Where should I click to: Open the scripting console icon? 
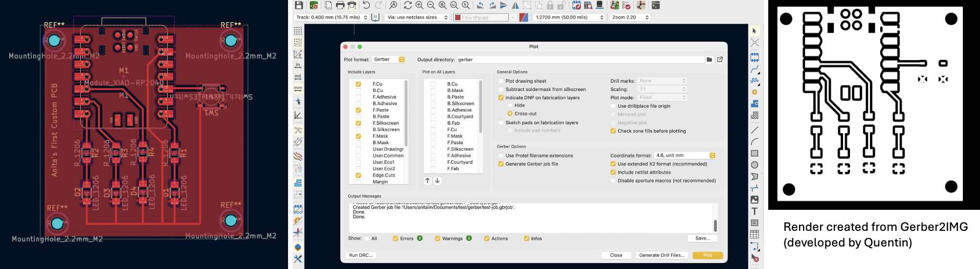coord(656,5)
